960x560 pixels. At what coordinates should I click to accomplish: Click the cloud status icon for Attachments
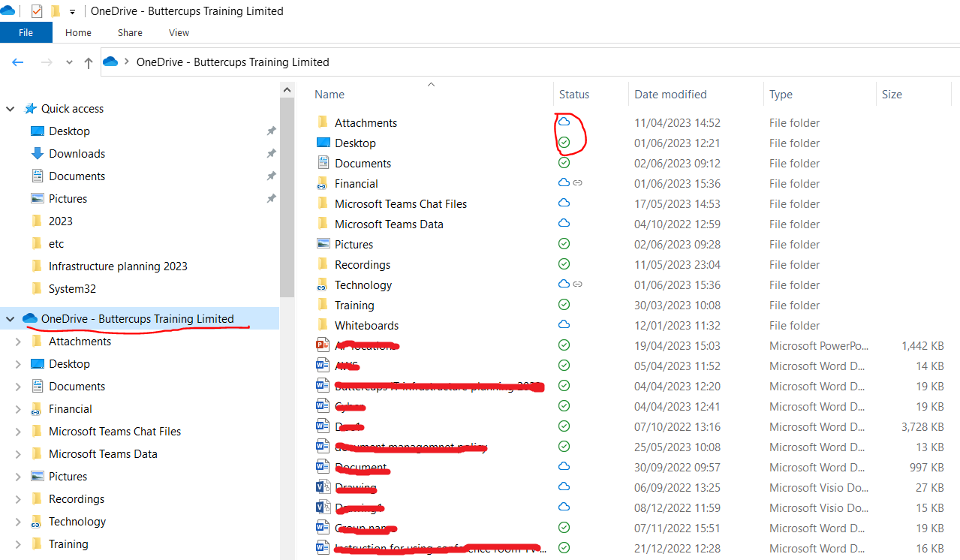[x=564, y=122]
